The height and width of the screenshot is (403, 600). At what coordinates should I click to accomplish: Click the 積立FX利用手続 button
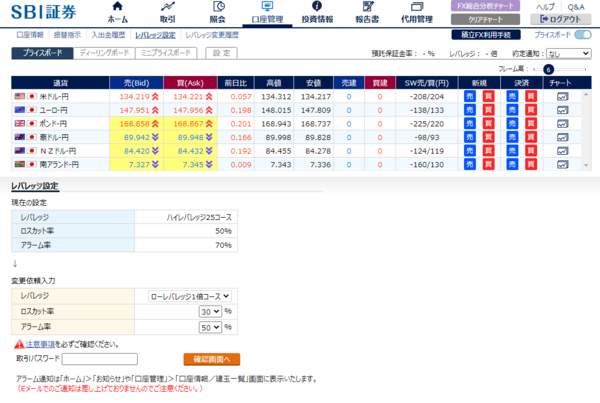tap(486, 35)
